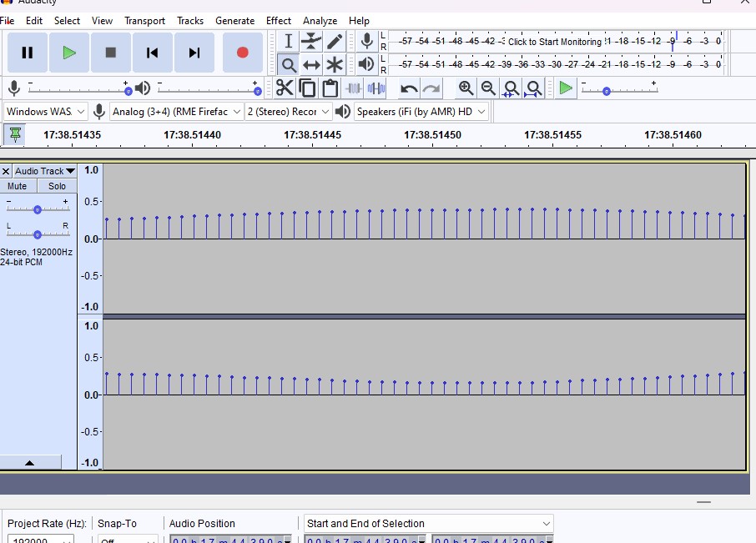Undo the last action
756x543 pixels.
pyautogui.click(x=409, y=88)
